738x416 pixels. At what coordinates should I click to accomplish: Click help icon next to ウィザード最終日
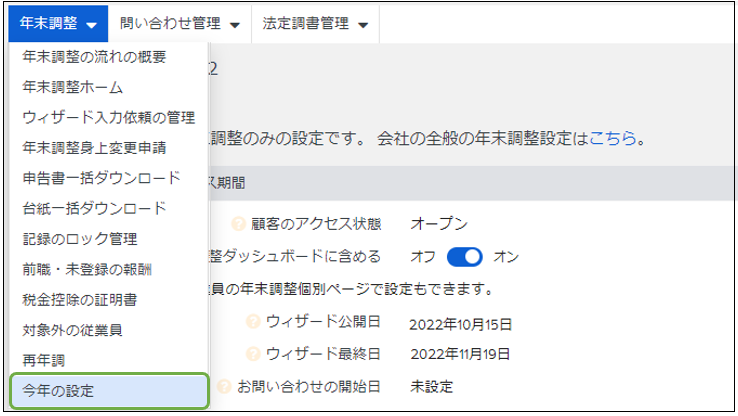(252, 354)
